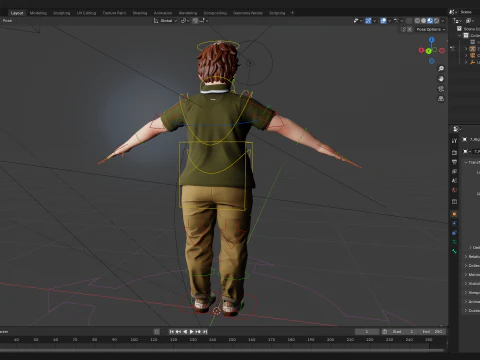
Task: Click the current frame number field
Action: click(x=367, y=332)
